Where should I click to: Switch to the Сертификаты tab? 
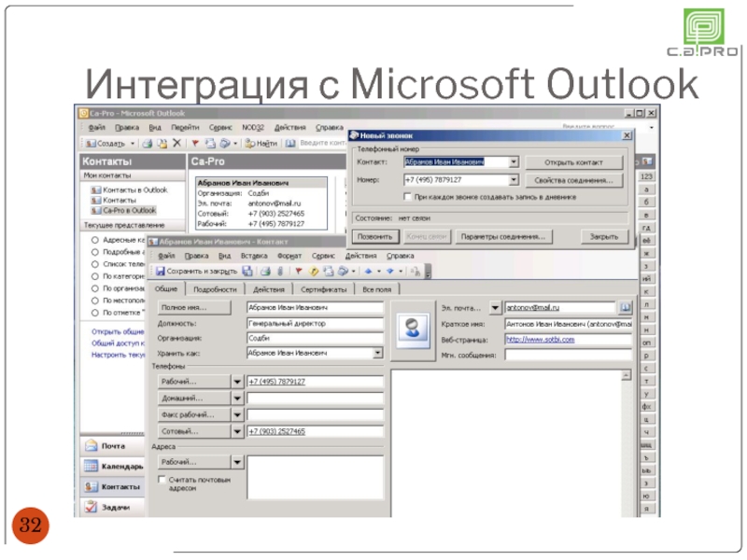324,289
